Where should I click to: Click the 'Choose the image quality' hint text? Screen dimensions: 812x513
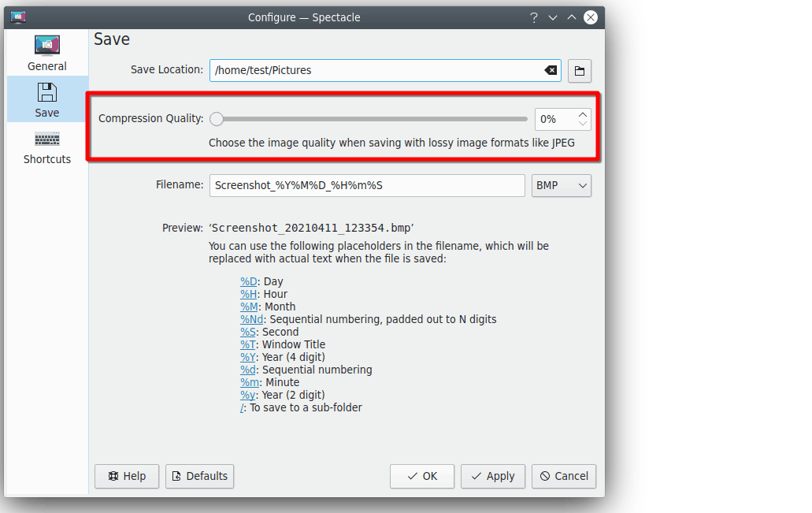(391, 143)
